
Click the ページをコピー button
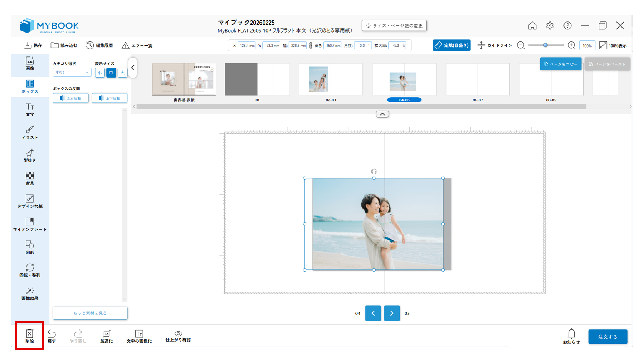561,64
